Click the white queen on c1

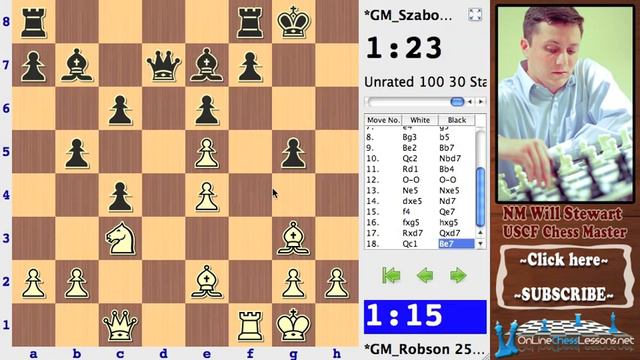(x=120, y=325)
